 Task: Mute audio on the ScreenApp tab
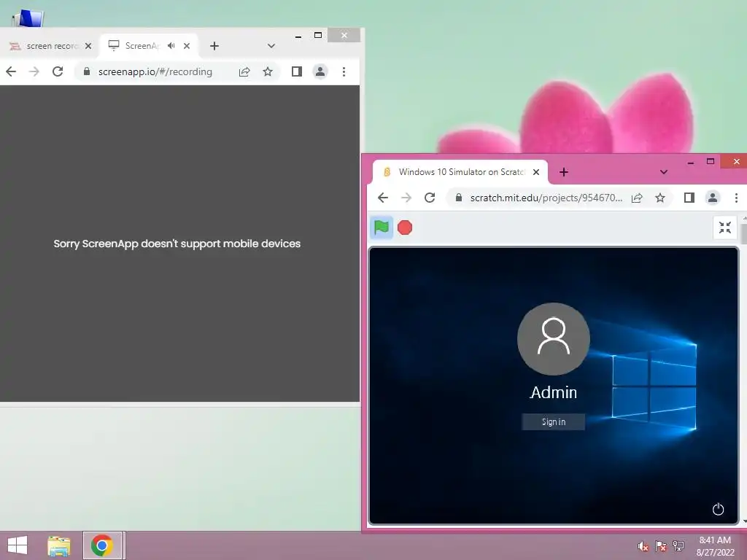click(171, 46)
